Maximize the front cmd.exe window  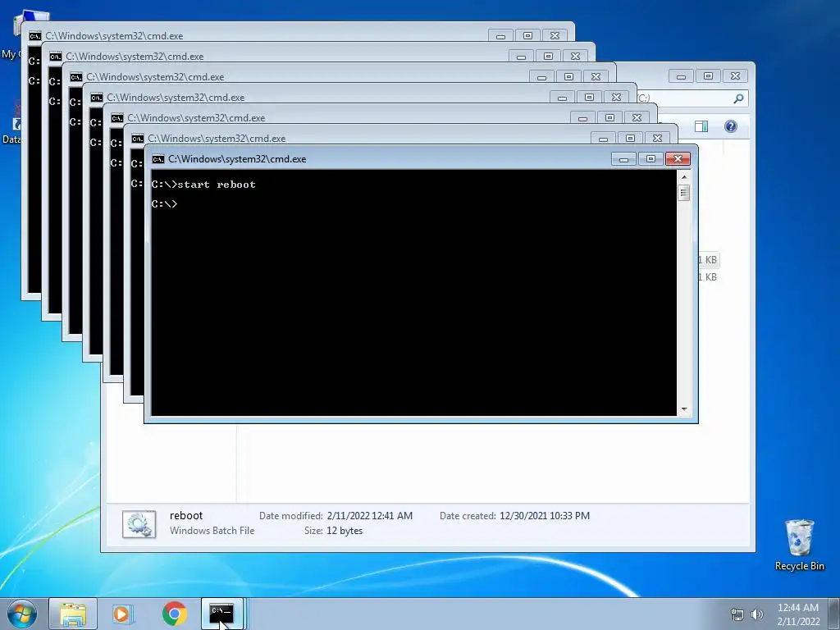(651, 159)
